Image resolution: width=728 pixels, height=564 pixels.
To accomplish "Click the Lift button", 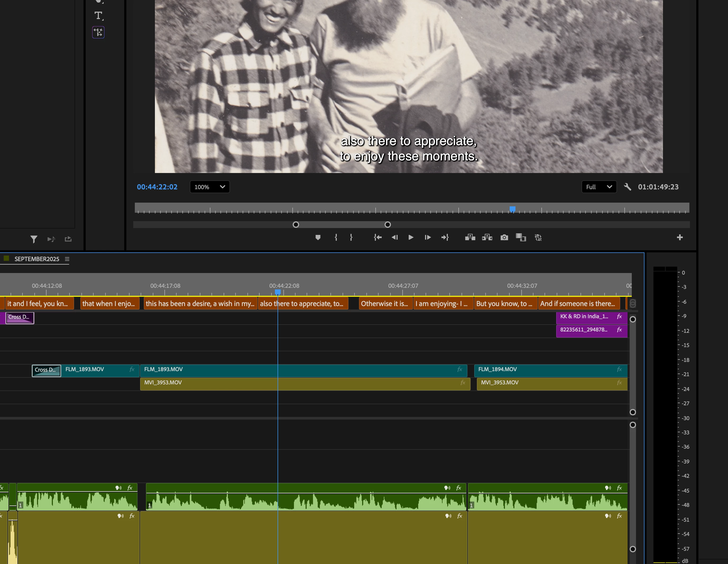I will point(470,238).
